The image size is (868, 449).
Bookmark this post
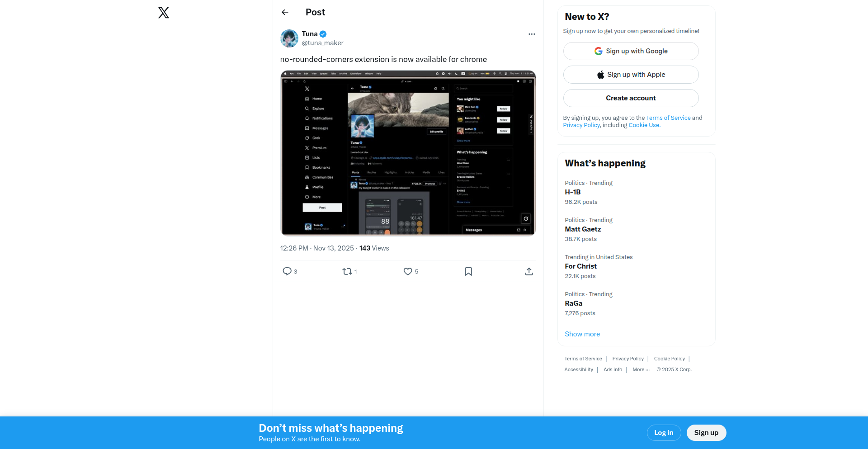468,271
